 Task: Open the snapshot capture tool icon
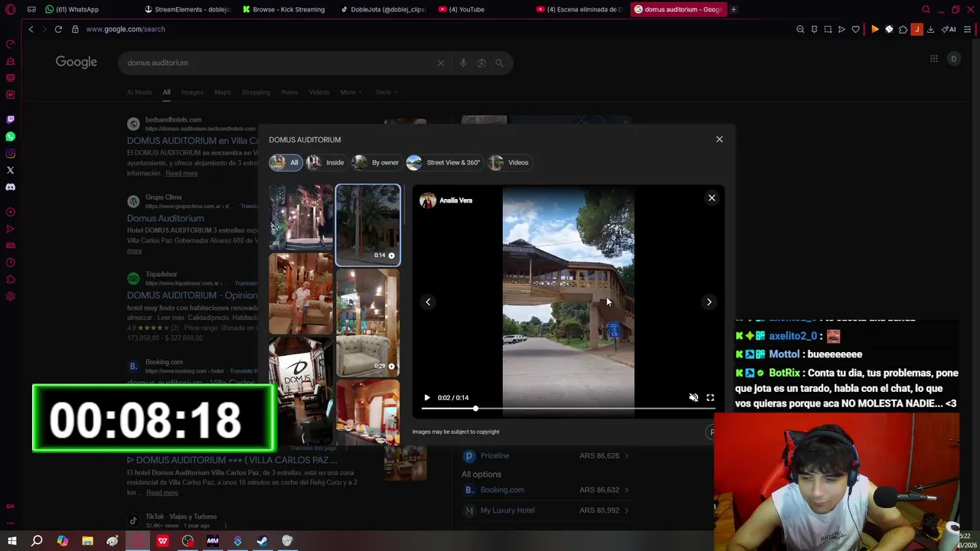pyautogui.click(x=828, y=29)
